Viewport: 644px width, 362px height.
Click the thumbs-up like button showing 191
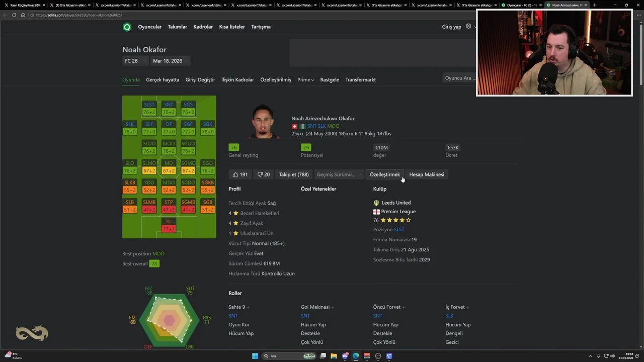[240, 174]
